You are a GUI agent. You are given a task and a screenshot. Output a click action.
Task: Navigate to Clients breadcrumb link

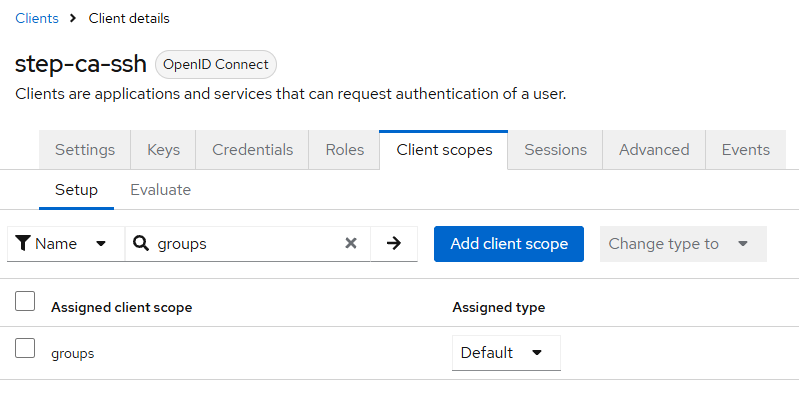(x=37, y=18)
